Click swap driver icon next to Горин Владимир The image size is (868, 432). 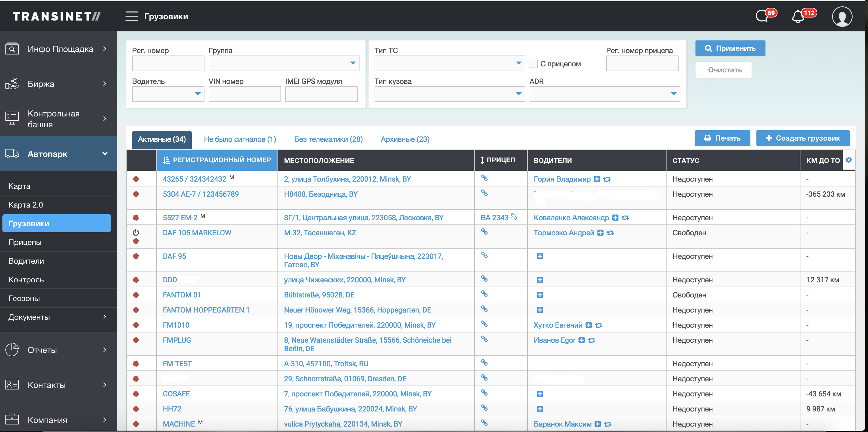click(x=607, y=179)
